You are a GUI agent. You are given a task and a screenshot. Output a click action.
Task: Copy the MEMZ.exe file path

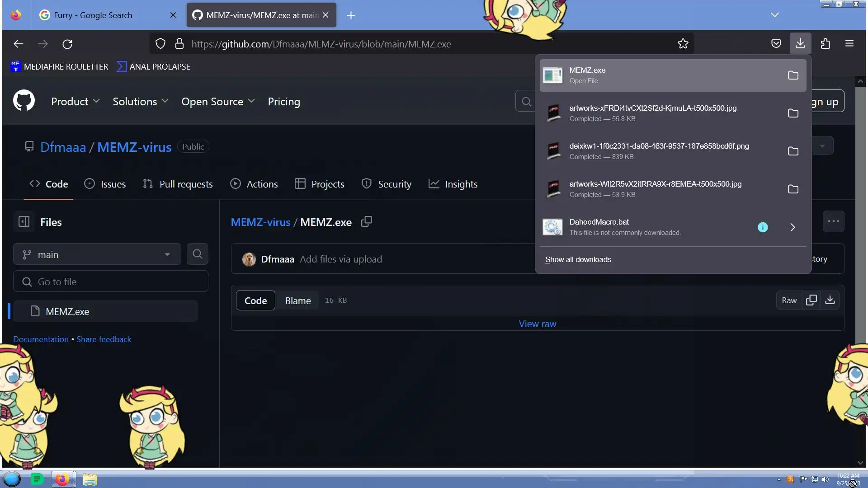(367, 221)
